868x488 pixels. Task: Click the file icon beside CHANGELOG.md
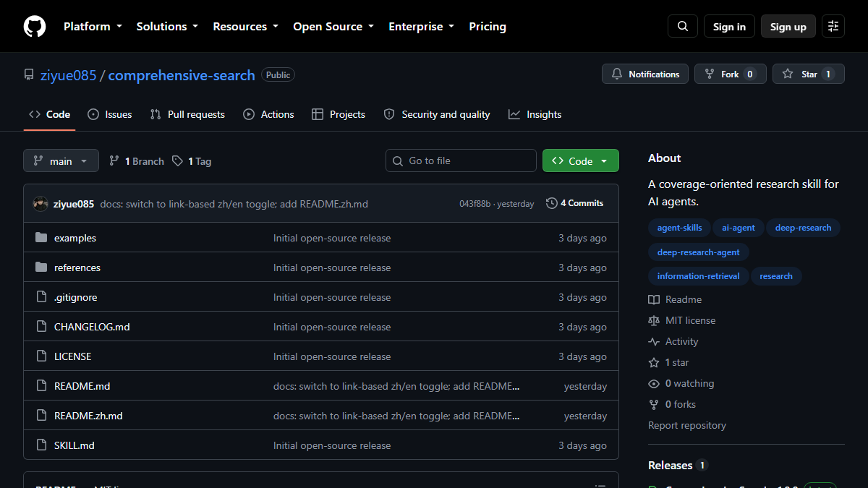pos(41,327)
